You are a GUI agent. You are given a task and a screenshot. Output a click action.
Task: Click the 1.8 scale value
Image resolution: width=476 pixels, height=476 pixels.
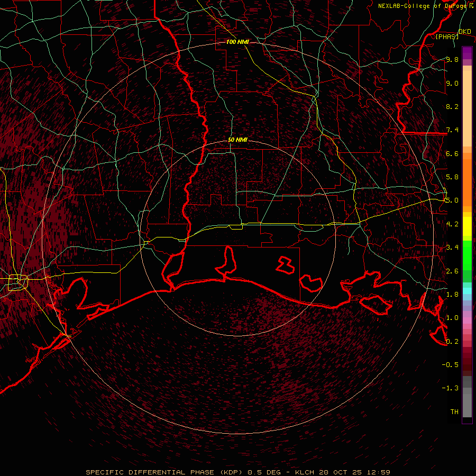coord(452,295)
